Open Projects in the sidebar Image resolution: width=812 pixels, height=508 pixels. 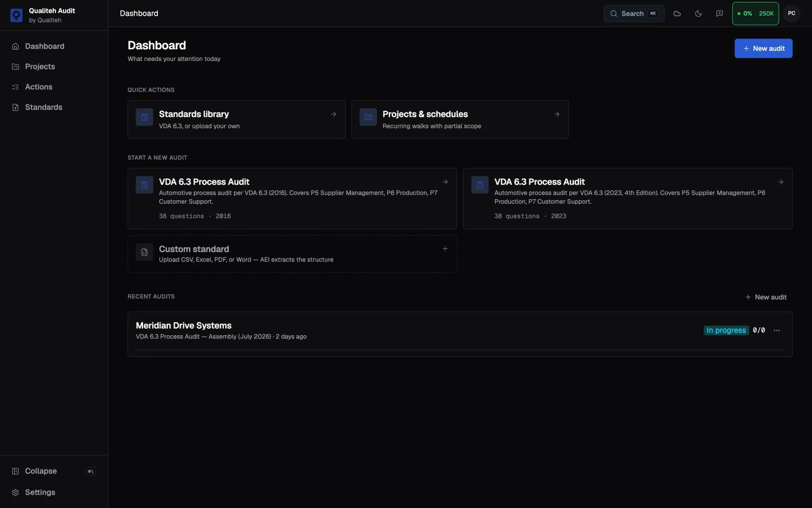tap(54, 67)
